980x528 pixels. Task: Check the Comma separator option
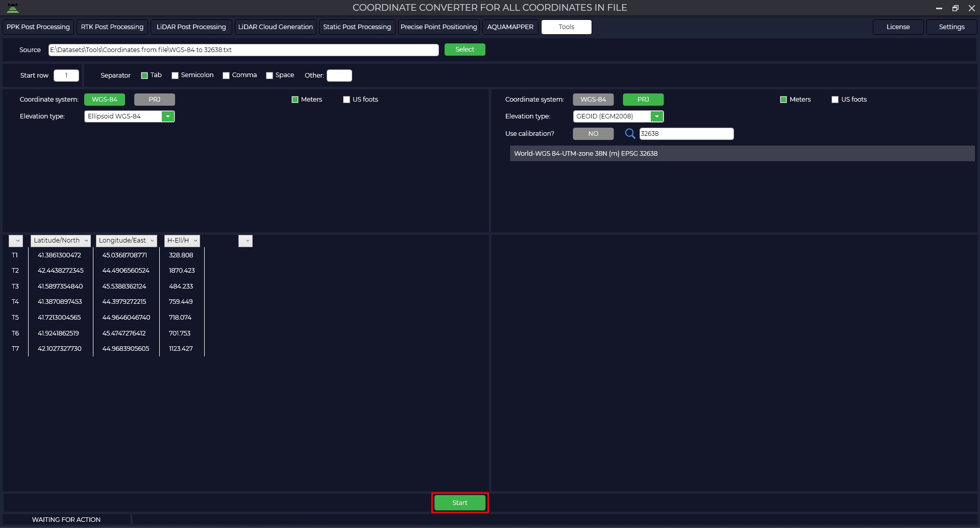tap(226, 76)
